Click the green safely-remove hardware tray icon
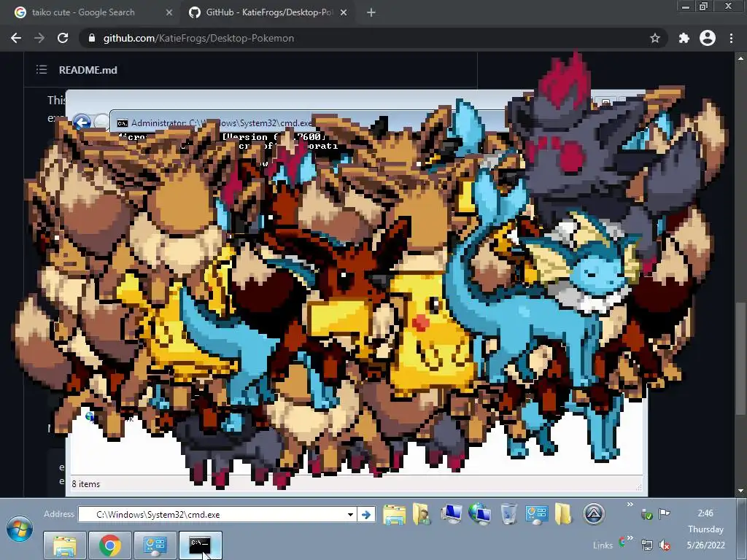The height and width of the screenshot is (560, 747). coord(646,514)
